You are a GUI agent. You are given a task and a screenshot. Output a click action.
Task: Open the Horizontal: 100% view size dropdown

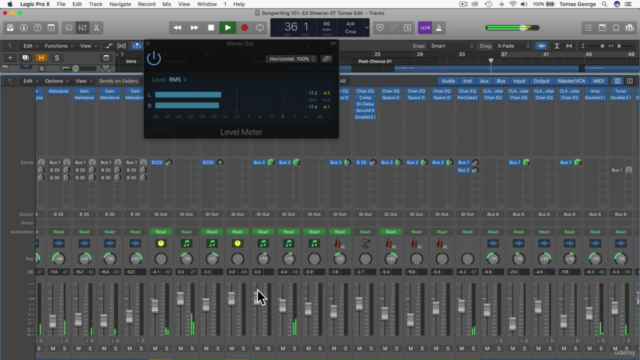click(x=292, y=59)
